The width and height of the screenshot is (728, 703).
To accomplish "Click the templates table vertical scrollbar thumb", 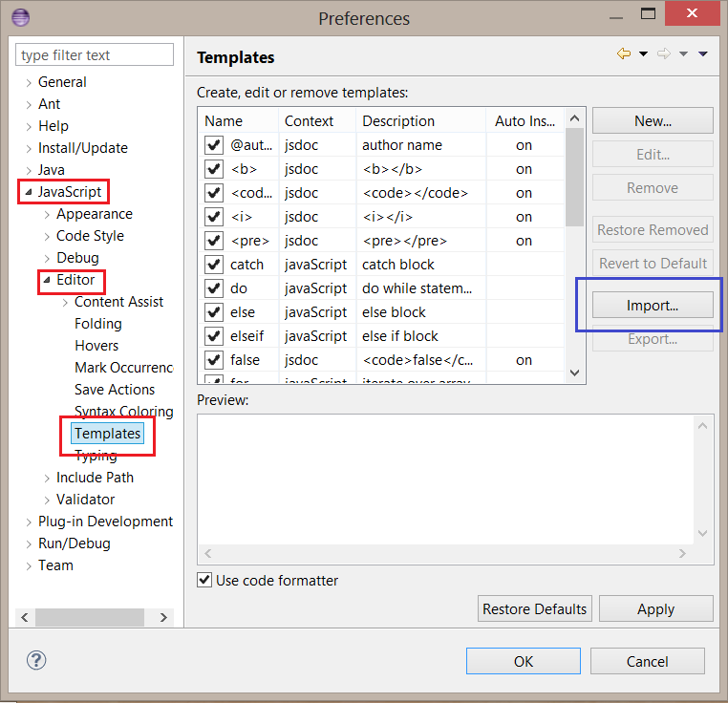I will (574, 178).
